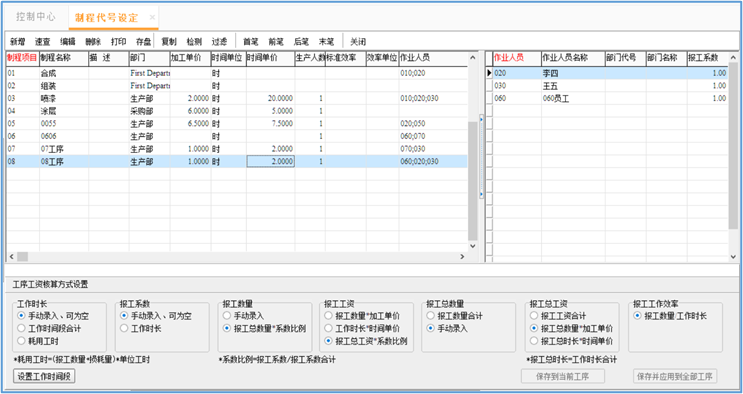This screenshot has width=743, height=394.
Task: Select 报工工资合计 option
Action: click(x=559, y=316)
